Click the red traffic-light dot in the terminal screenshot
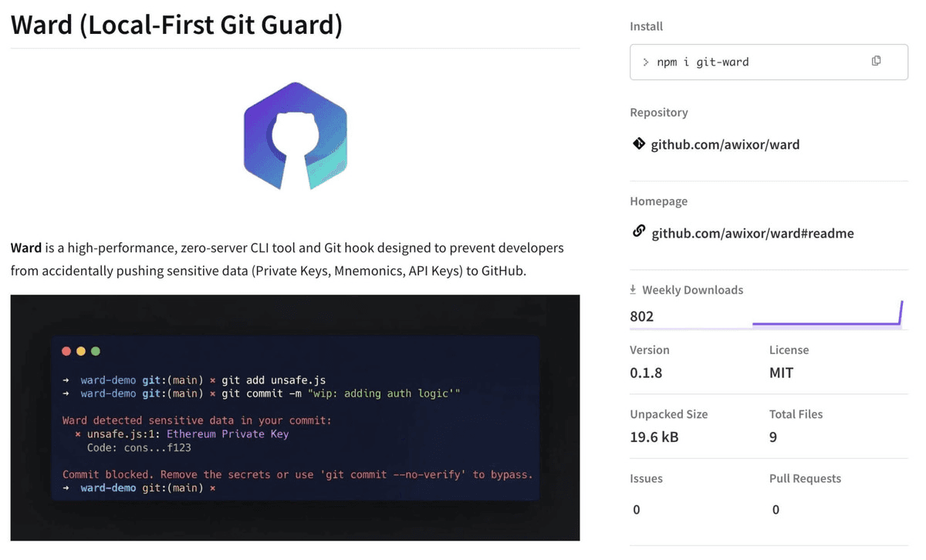This screenshot has width=926, height=560. (x=65, y=350)
